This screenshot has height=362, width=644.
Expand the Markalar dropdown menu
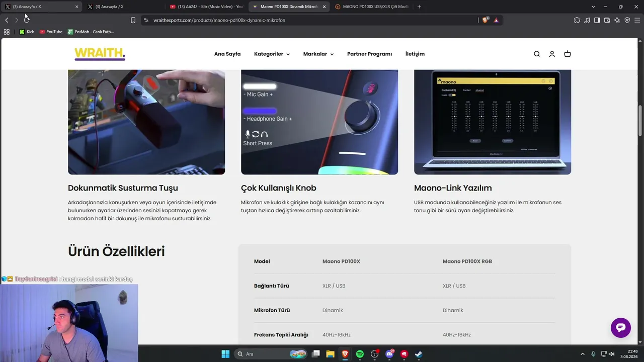point(318,54)
